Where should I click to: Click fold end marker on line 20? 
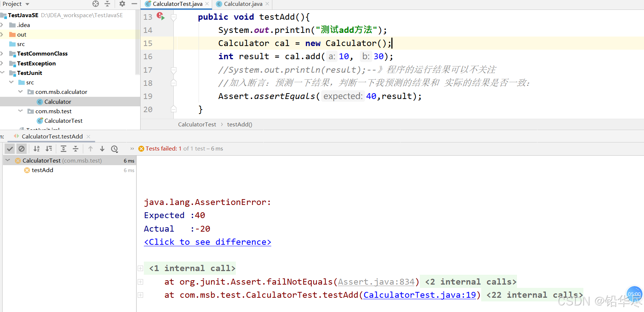(174, 109)
